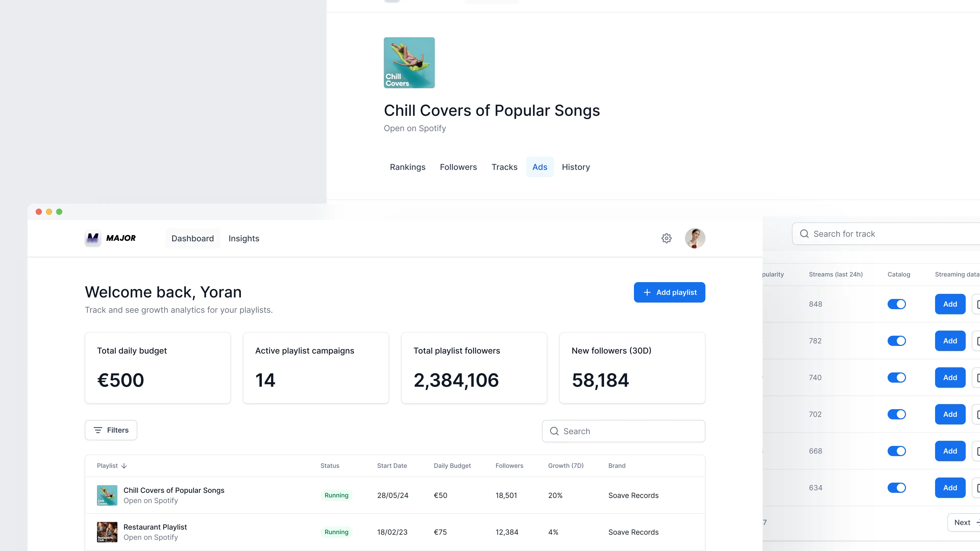
Task: Click the magnifier icon in dashboard Search
Action: pyautogui.click(x=554, y=431)
